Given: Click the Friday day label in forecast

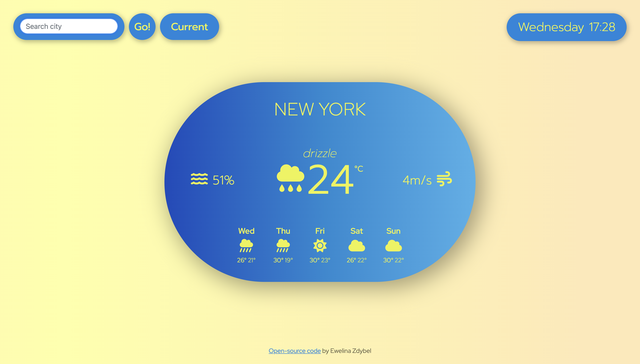Looking at the screenshot, I should coord(320,231).
